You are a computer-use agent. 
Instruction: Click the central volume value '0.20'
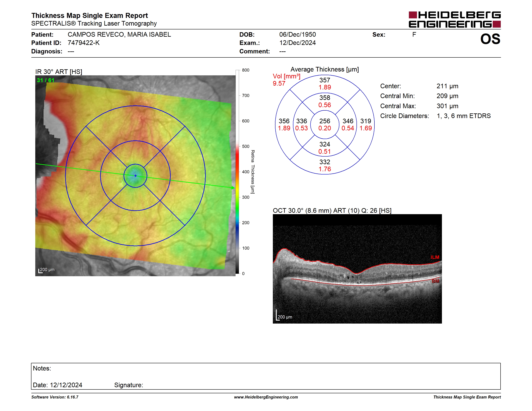[325, 128]
